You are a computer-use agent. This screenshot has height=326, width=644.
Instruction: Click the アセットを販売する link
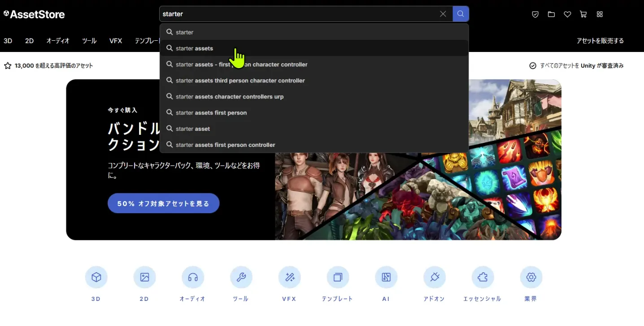pyautogui.click(x=600, y=41)
